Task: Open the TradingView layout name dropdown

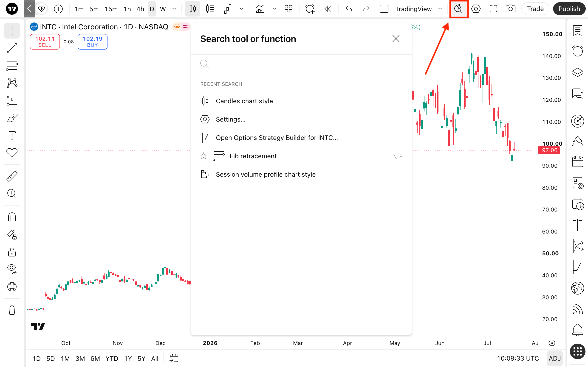Action: (418, 9)
